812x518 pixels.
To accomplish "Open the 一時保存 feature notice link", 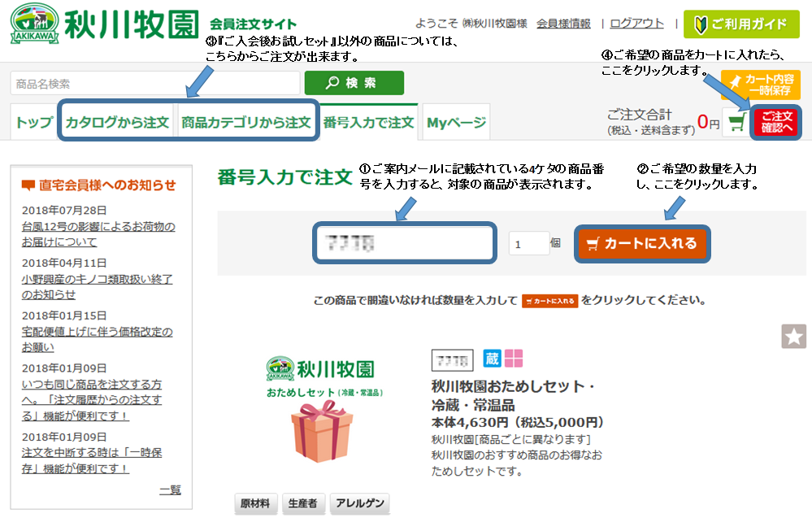I will click(x=92, y=460).
